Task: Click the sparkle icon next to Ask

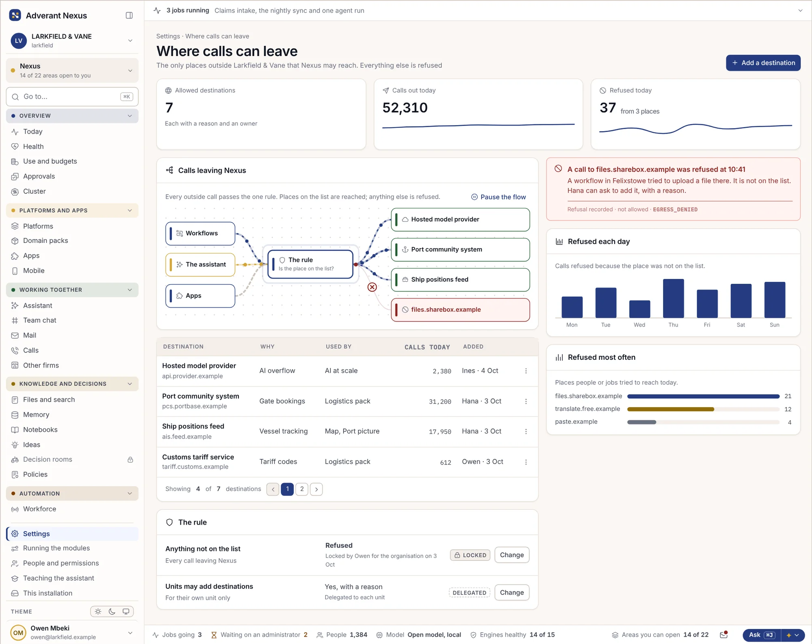Action: 789,635
